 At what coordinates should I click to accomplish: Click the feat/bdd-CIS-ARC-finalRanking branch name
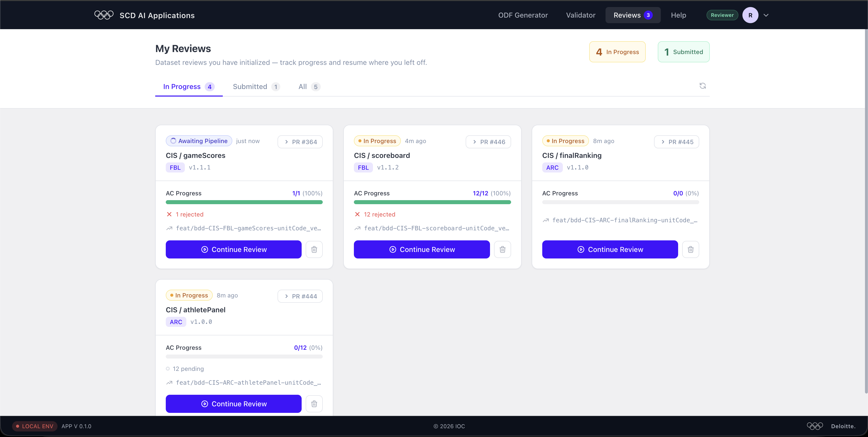(625, 220)
